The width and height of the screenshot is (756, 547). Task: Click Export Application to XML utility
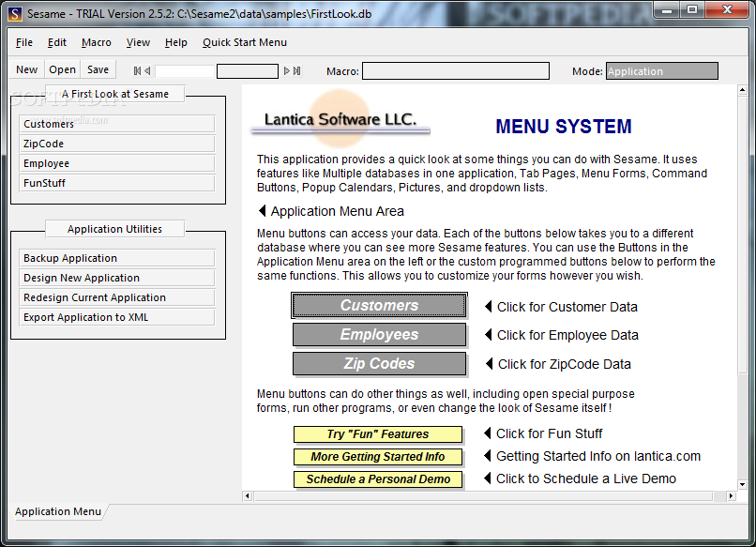pos(117,317)
